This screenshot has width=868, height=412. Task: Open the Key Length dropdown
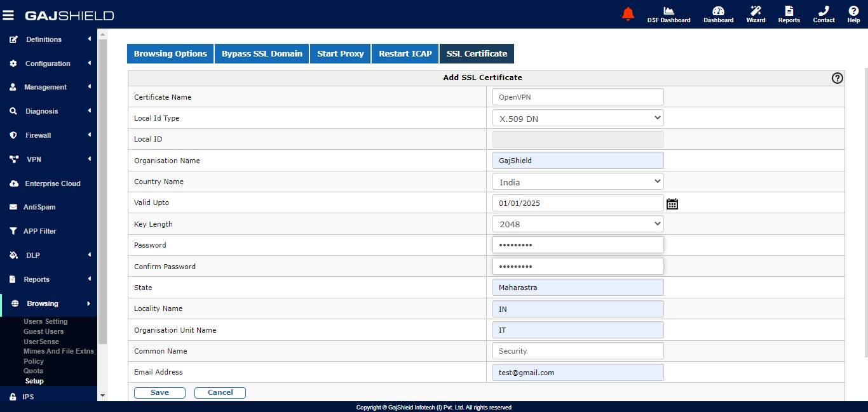coord(578,224)
